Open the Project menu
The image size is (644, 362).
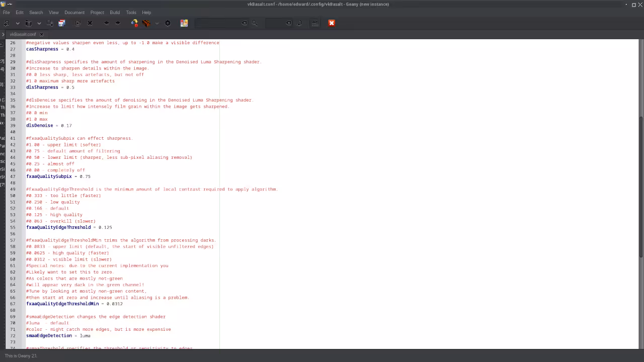tap(97, 13)
